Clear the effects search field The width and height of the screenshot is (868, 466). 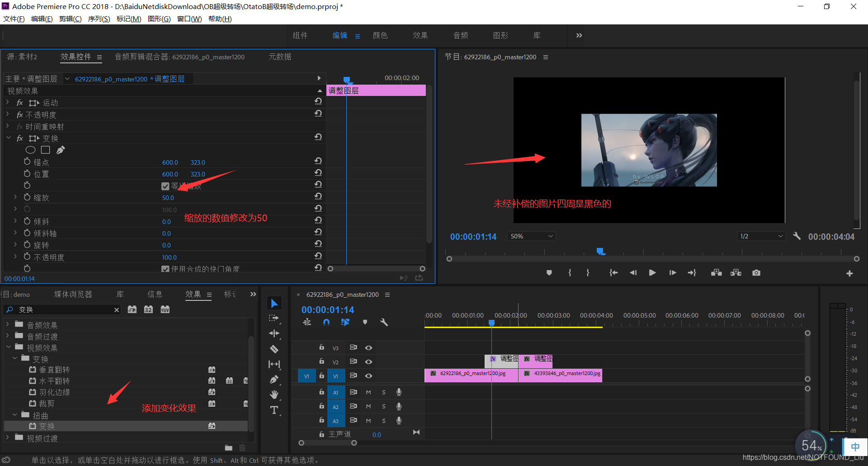pyautogui.click(x=117, y=309)
